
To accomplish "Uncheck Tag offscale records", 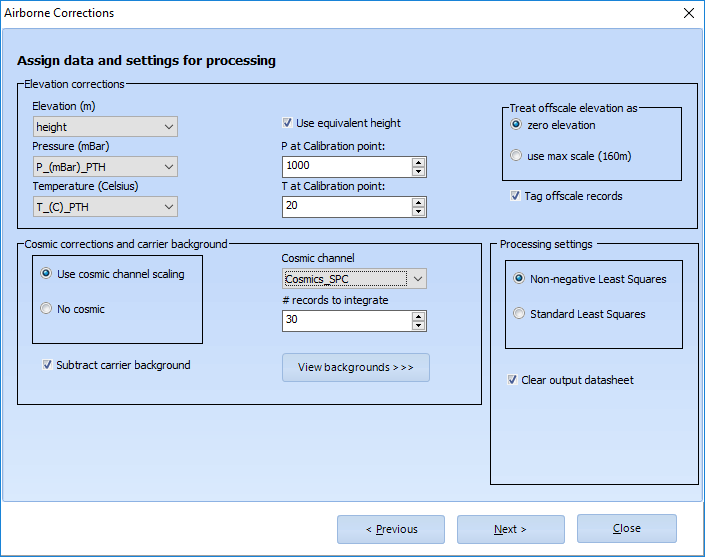I will pyautogui.click(x=515, y=196).
